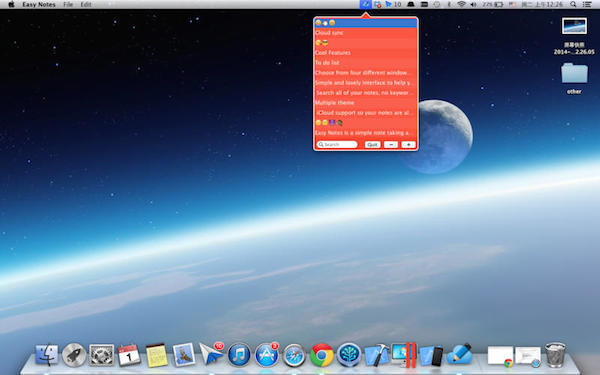
Task: Select the 'Multiple theme' note
Action: pos(365,103)
